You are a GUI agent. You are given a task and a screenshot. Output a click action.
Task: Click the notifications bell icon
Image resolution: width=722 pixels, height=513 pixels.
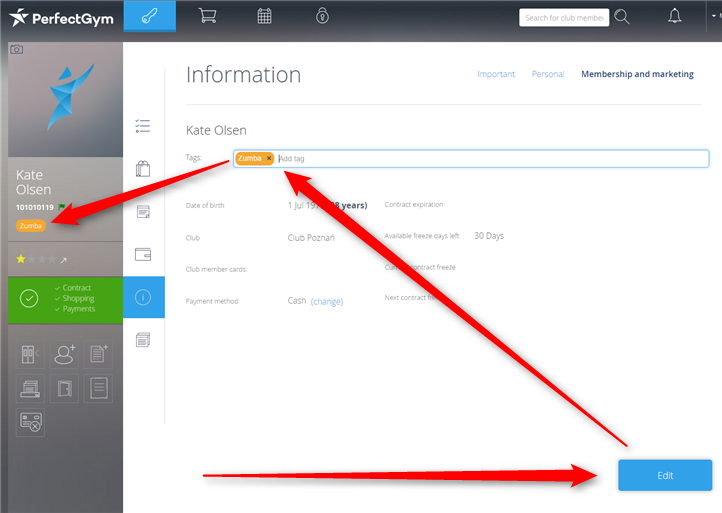[674, 16]
